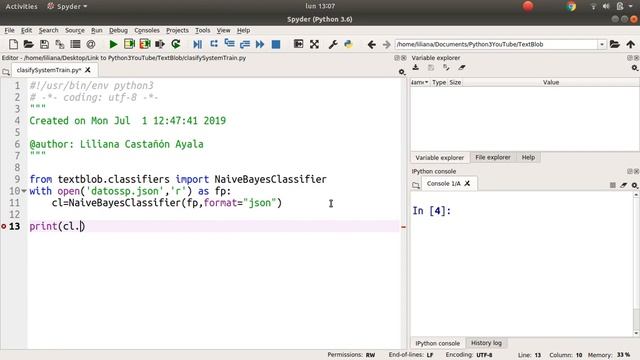
Task: Click the working directory path field
Action: pos(496,44)
